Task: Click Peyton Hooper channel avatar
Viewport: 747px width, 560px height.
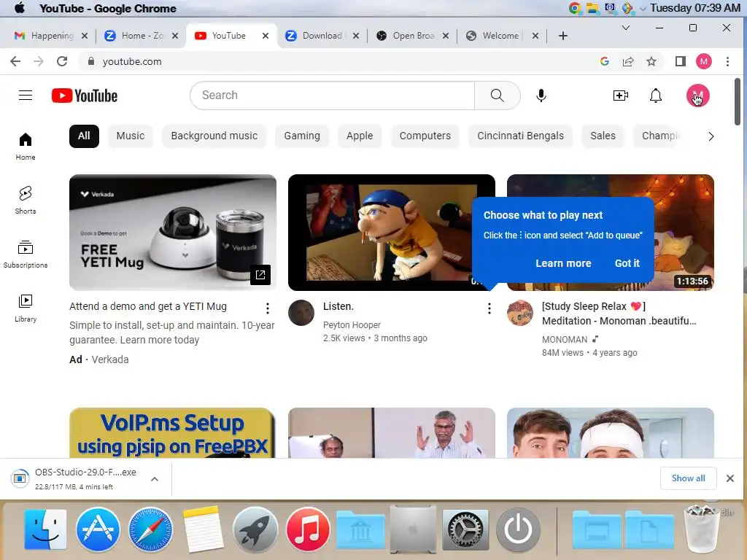Action: click(x=301, y=313)
